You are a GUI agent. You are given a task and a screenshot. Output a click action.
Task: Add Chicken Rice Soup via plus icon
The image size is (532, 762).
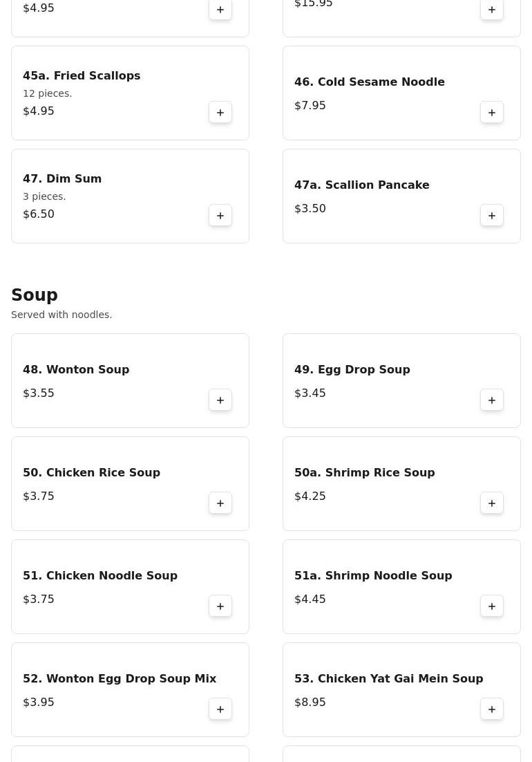click(x=220, y=503)
